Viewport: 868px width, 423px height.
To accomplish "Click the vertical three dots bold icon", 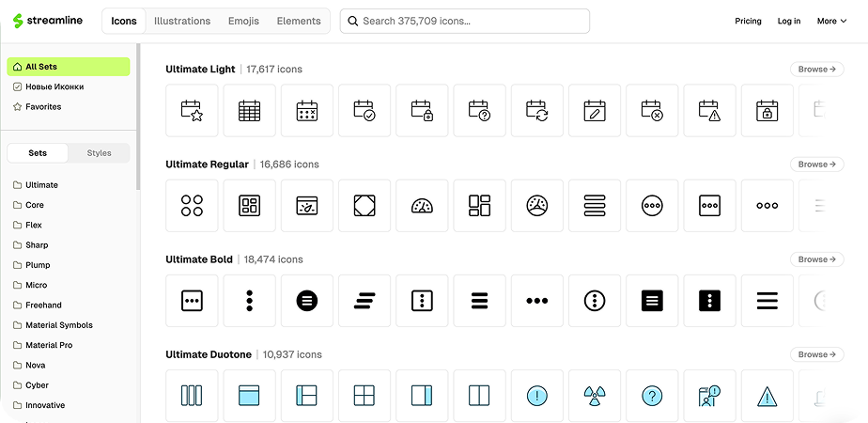I will click(249, 301).
